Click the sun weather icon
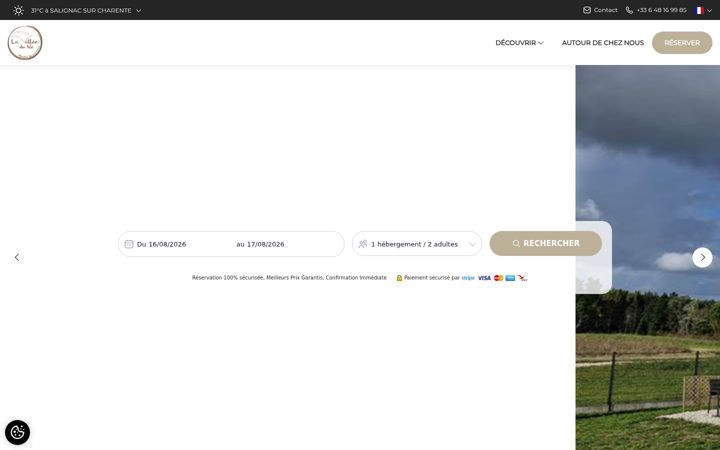Screen dimensions: 720x450 click(x=18, y=10)
